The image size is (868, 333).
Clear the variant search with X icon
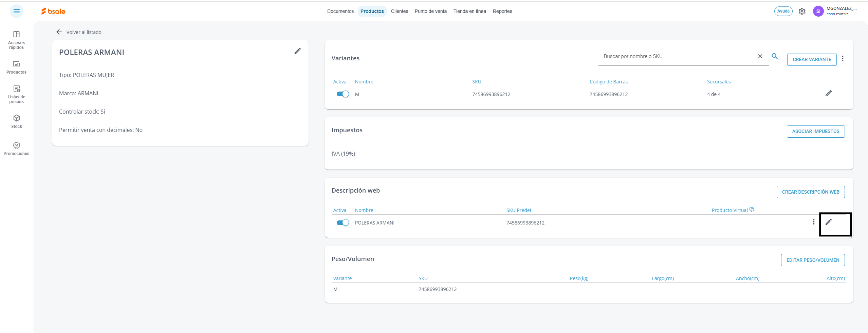(760, 56)
